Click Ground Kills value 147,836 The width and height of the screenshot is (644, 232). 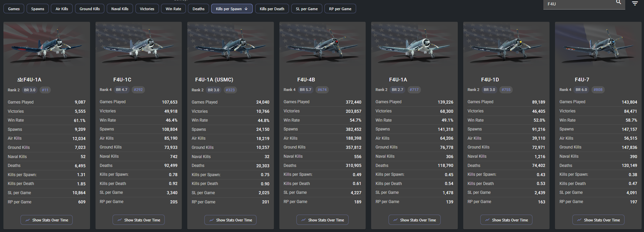629,147
